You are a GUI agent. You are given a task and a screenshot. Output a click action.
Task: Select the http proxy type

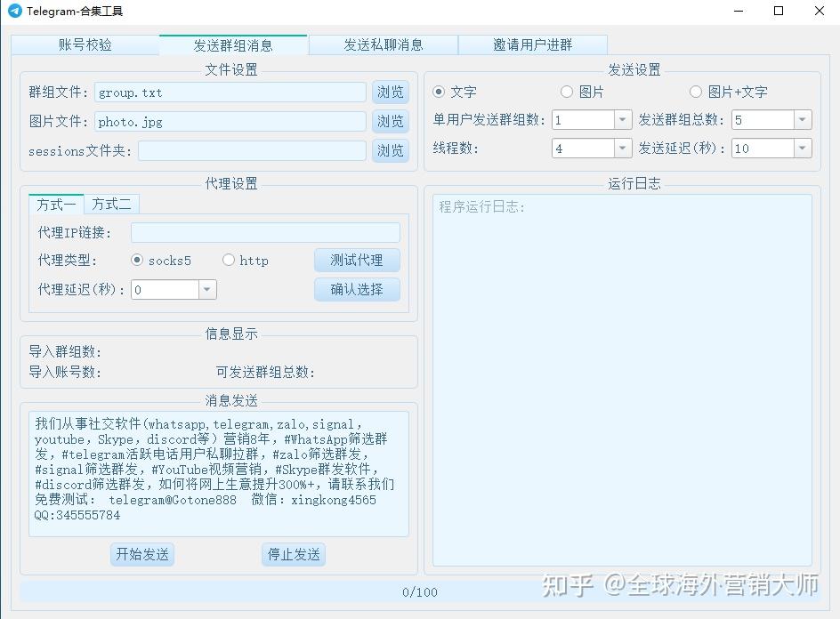coord(229,261)
